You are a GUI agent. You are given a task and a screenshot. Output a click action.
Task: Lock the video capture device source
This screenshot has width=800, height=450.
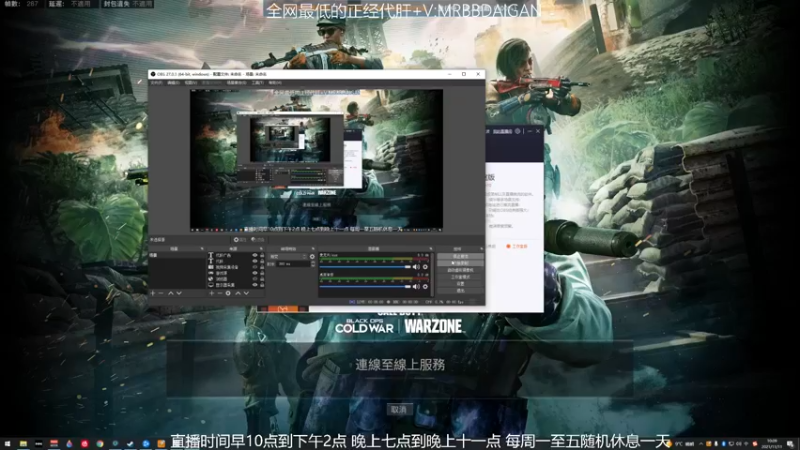pyautogui.click(x=262, y=267)
